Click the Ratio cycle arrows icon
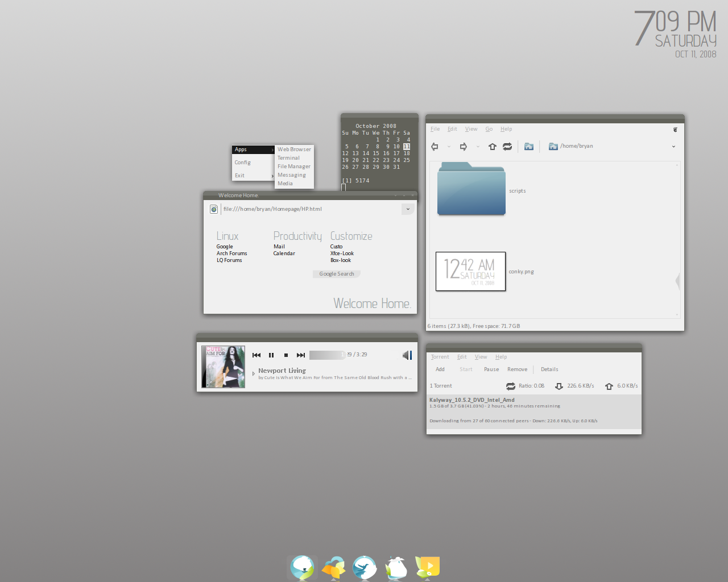 [511, 386]
